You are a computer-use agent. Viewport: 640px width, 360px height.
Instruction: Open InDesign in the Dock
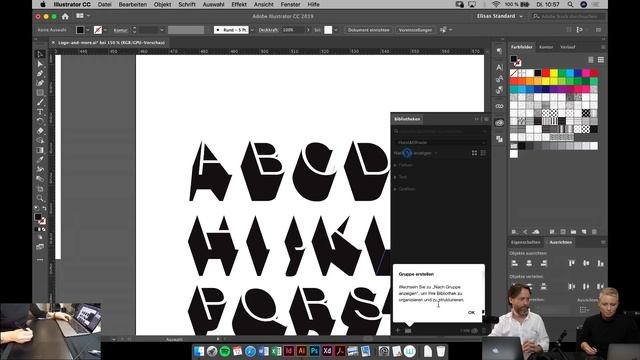(289, 351)
